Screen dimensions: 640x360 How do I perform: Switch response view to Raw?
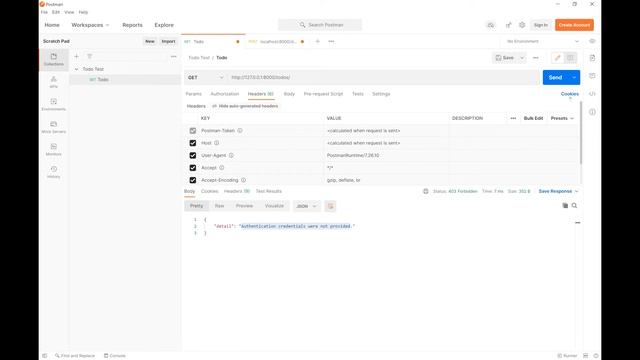pos(220,206)
